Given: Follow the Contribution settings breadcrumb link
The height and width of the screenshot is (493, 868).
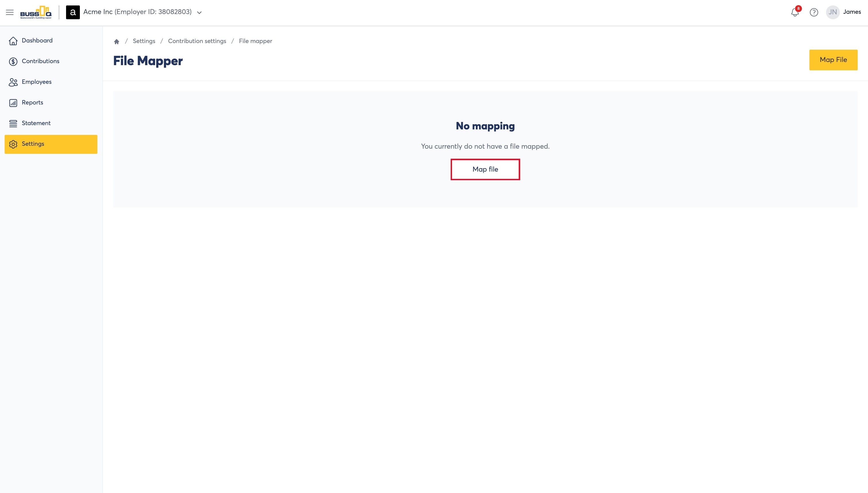Looking at the screenshot, I should click(x=197, y=41).
